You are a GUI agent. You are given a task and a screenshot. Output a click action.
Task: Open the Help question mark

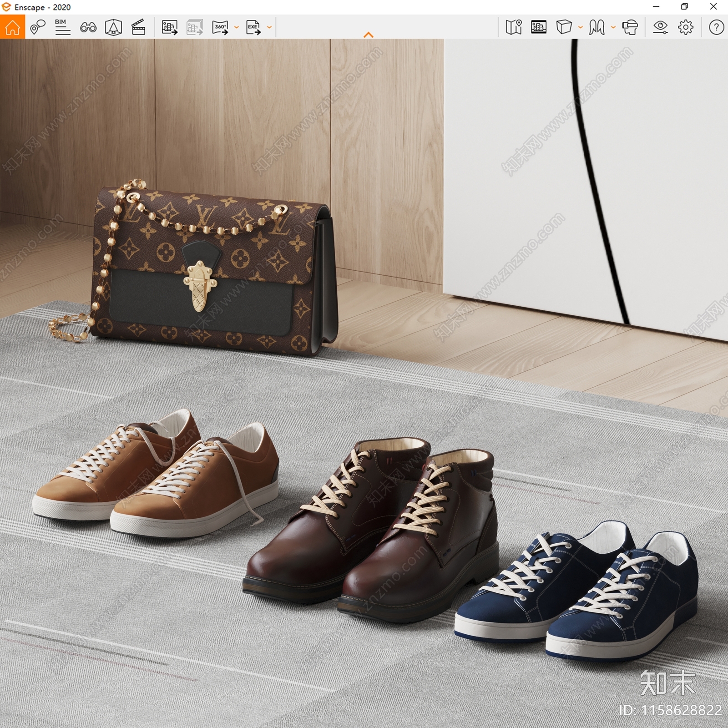(x=716, y=27)
